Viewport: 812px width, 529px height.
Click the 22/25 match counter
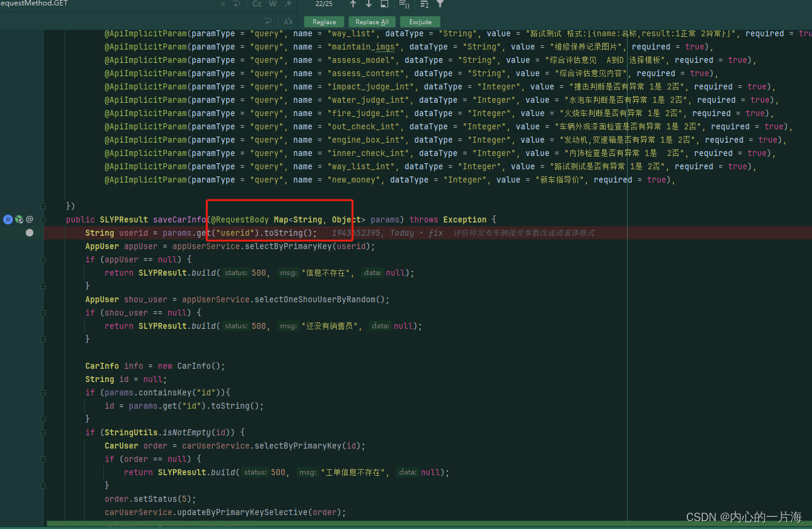pos(324,4)
